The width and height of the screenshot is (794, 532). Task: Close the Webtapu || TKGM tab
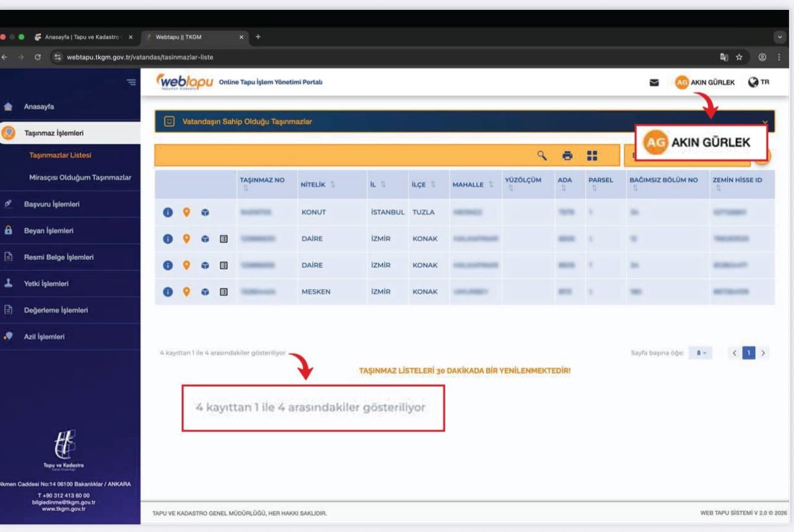point(242,37)
